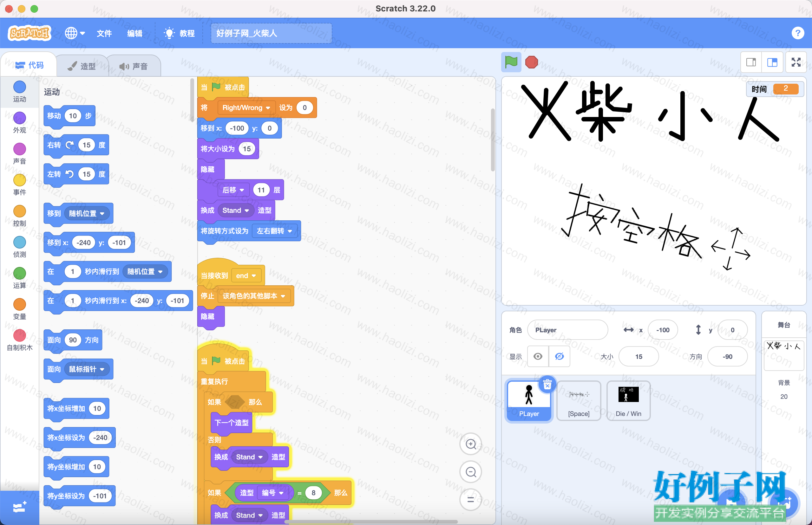Select the stage backdrop thumbnail
The height and width of the screenshot is (525, 812).
pyautogui.click(x=784, y=355)
